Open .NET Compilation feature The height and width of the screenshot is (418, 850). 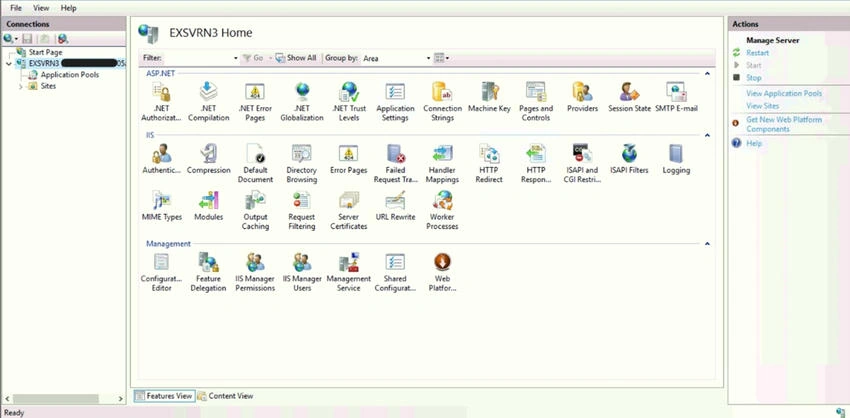(x=208, y=102)
